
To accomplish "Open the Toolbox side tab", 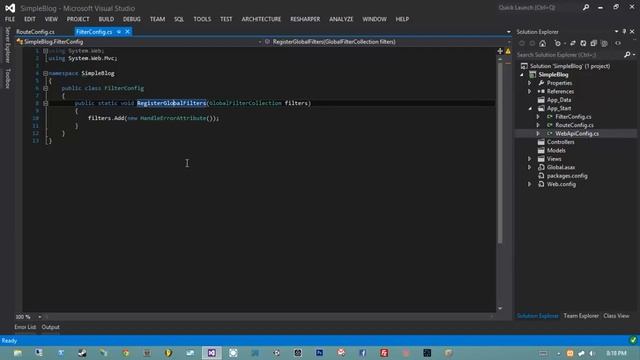I will pyautogui.click(x=7, y=78).
